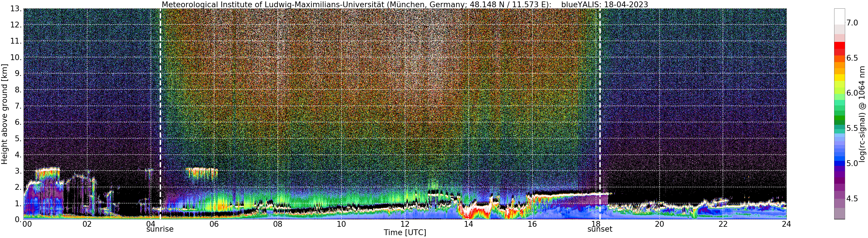
Task: Click the '04' time axis tick
Action: tap(151, 224)
